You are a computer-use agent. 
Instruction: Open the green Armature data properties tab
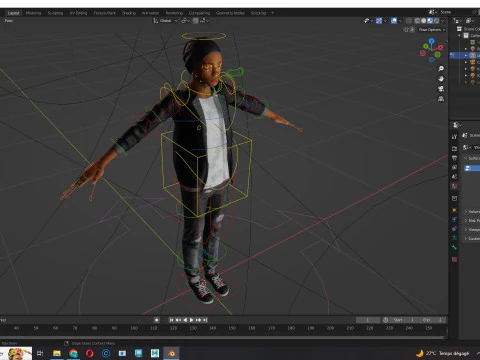[x=454, y=238]
